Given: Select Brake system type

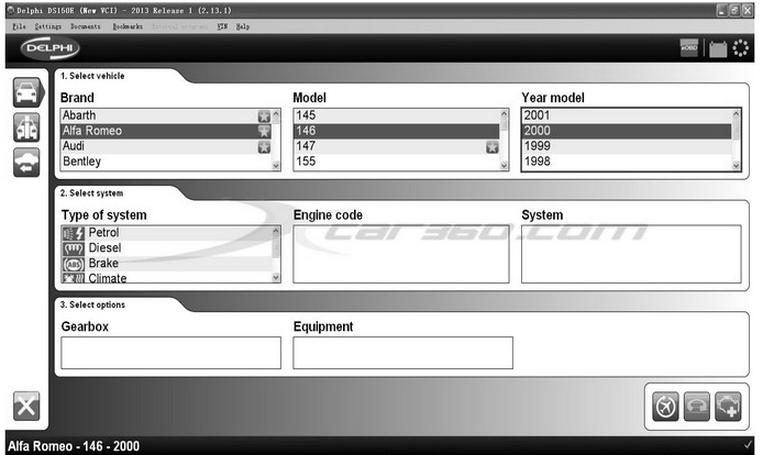Looking at the screenshot, I should [166, 263].
